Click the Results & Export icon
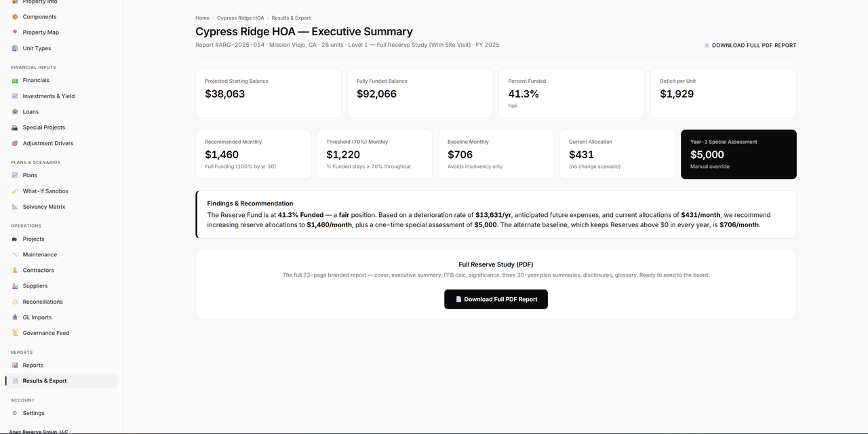 (x=15, y=380)
